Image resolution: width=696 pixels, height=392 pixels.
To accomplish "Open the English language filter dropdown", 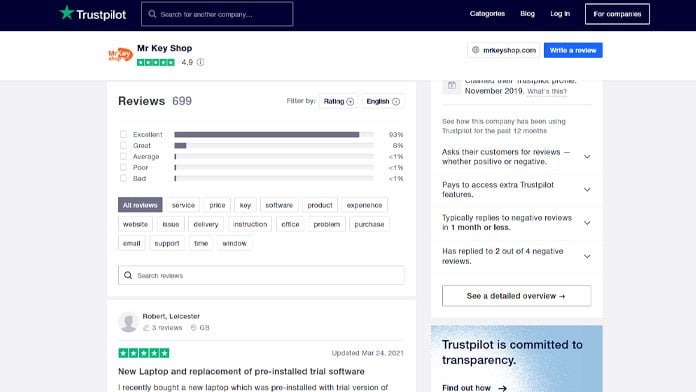I will tap(383, 101).
